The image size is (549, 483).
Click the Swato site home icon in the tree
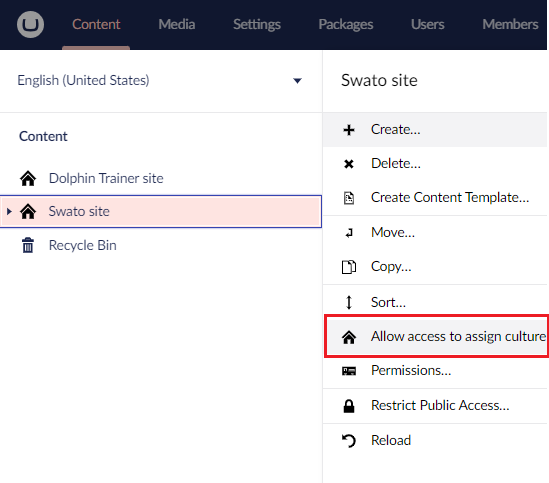(28, 211)
